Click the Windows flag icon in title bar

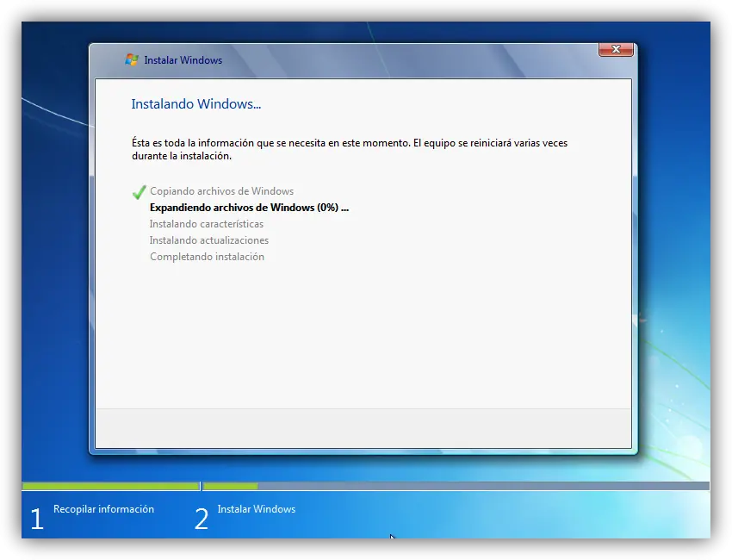tap(132, 59)
